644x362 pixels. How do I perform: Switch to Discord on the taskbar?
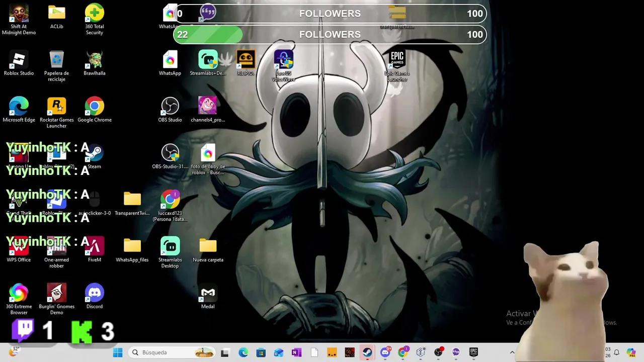(385, 352)
